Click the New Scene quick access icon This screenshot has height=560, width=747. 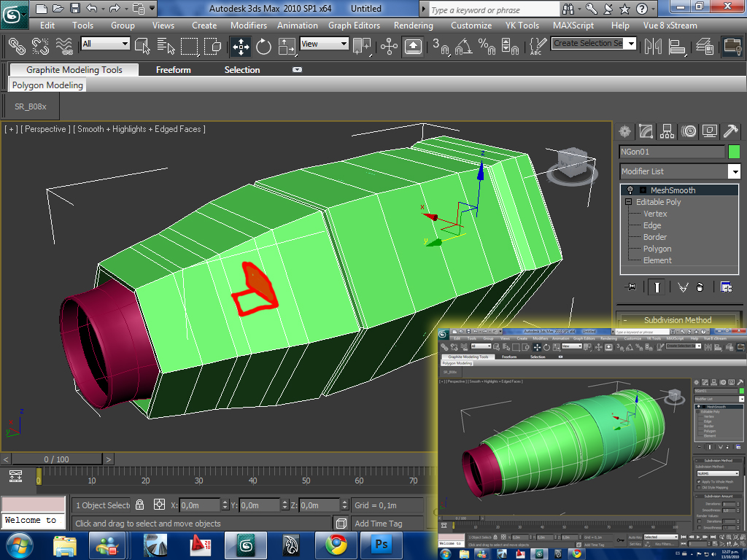(x=42, y=8)
